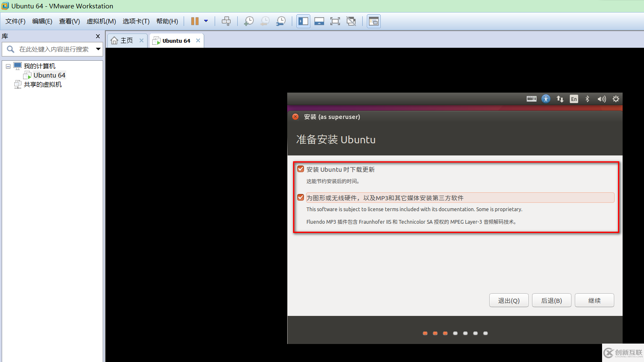Viewport: 644px width, 362px height.
Task: Open the En input language indicator
Action: [574, 99]
